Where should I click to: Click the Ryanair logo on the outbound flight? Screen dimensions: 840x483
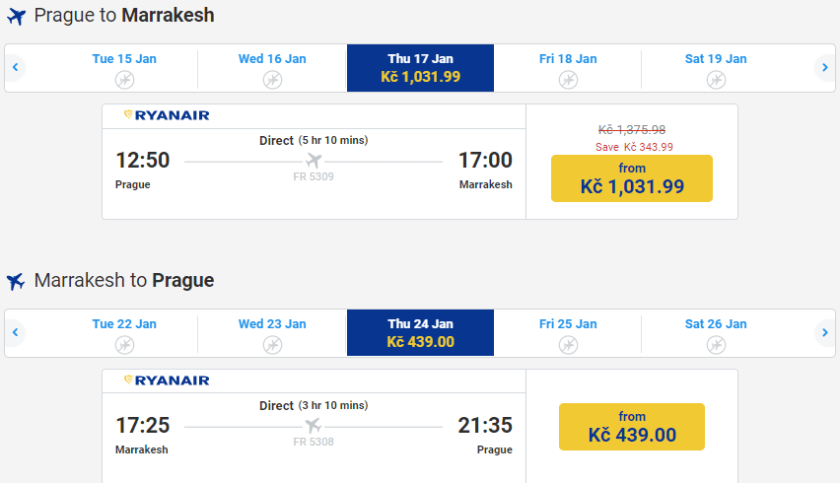point(166,116)
